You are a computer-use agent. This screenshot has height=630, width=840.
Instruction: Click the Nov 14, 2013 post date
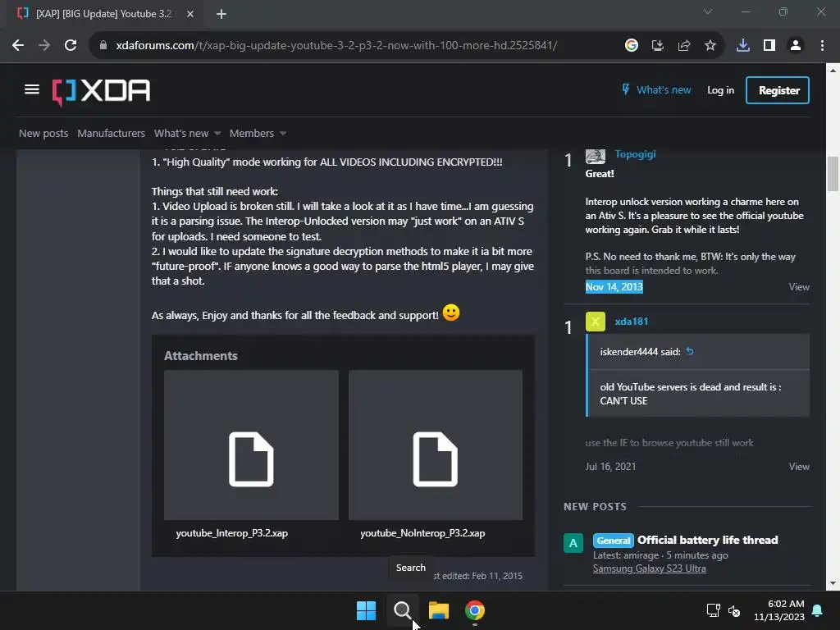pos(614,286)
